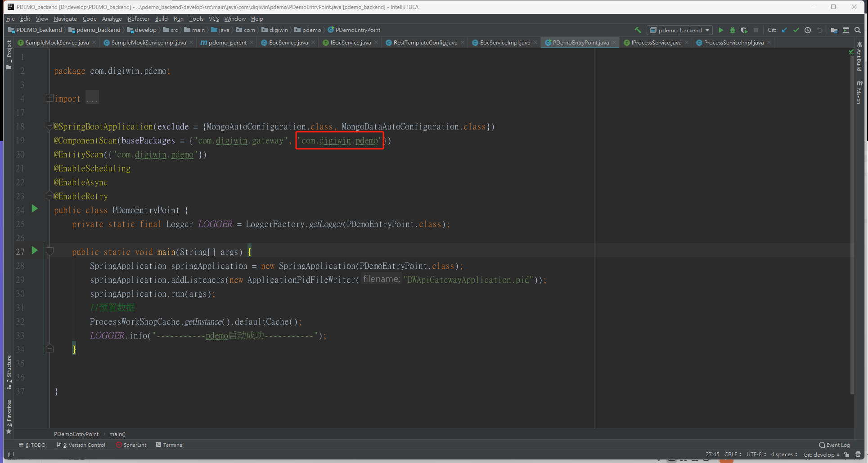Open the VCS menu
The width and height of the screenshot is (868, 463).
pyautogui.click(x=214, y=19)
